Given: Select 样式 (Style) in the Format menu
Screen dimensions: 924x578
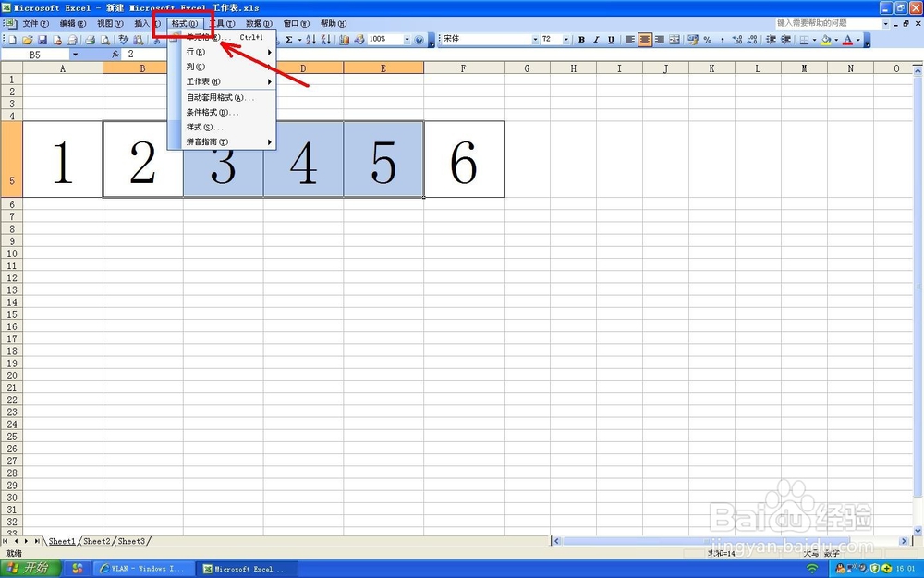Looking at the screenshot, I should coord(222,127).
